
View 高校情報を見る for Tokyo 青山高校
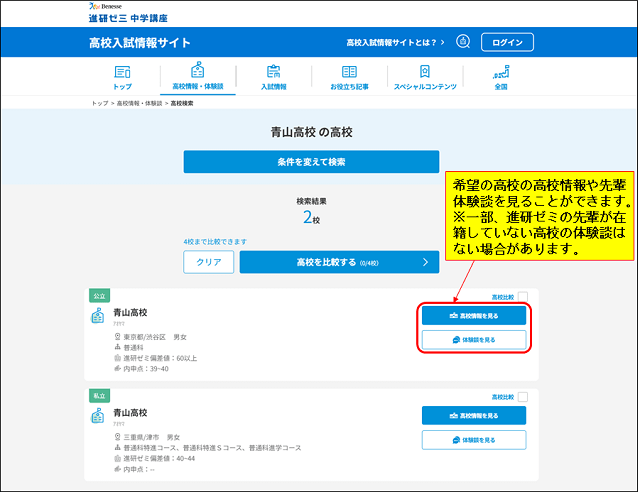click(x=473, y=315)
